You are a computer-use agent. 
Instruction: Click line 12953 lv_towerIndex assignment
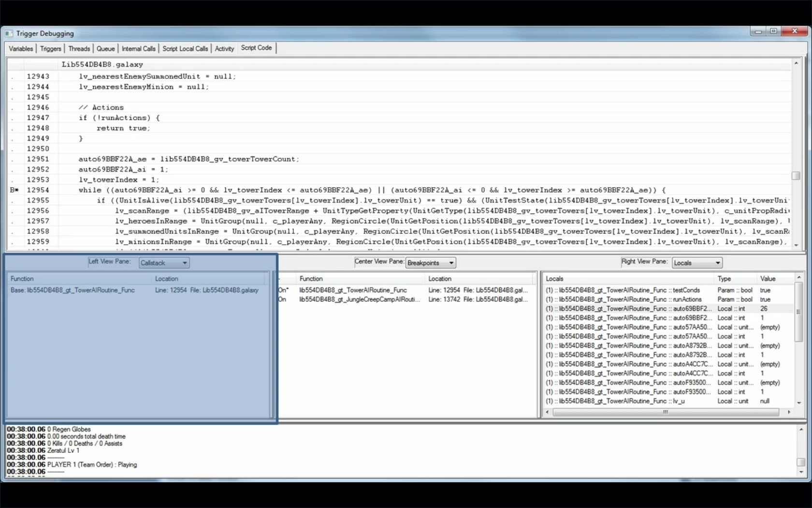pos(119,180)
